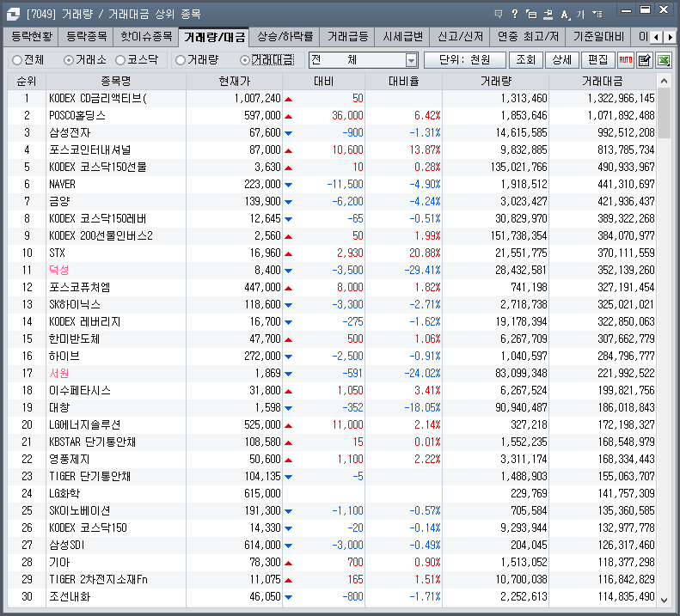Switch to the 상승/하락률 tab
Screen dimensions: 680x616
pos(285,36)
